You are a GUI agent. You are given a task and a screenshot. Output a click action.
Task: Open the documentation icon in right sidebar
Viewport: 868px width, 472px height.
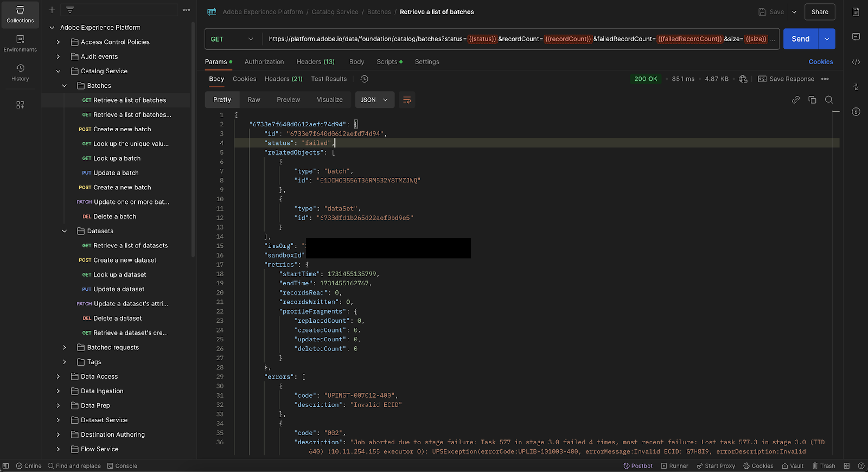[x=856, y=12]
